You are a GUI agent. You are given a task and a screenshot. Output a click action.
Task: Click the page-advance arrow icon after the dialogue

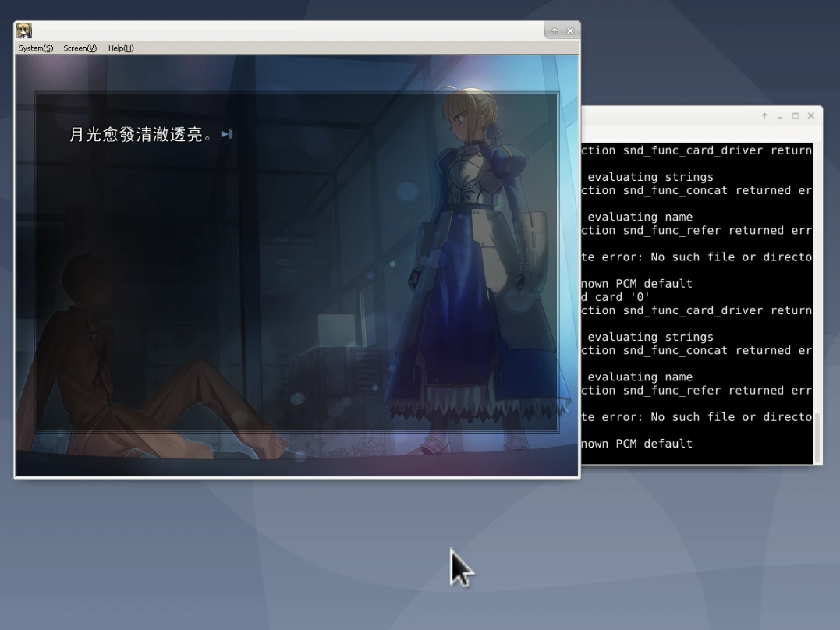point(227,134)
